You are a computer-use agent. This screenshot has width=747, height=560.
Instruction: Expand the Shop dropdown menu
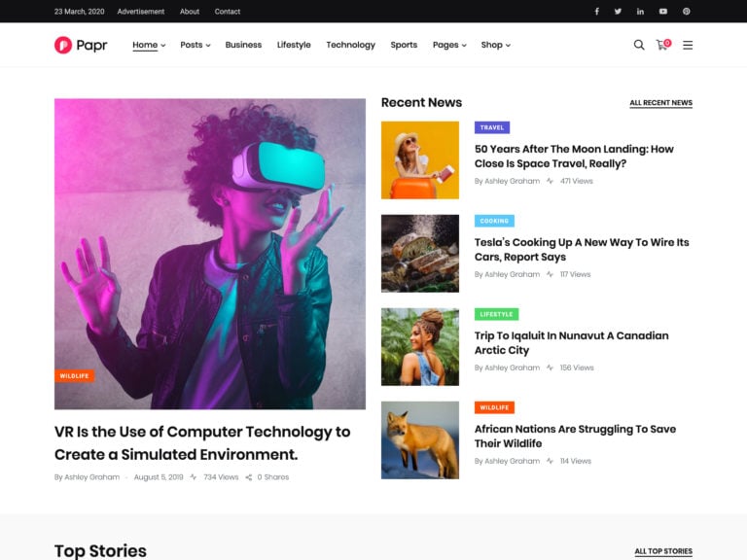pyautogui.click(x=495, y=45)
